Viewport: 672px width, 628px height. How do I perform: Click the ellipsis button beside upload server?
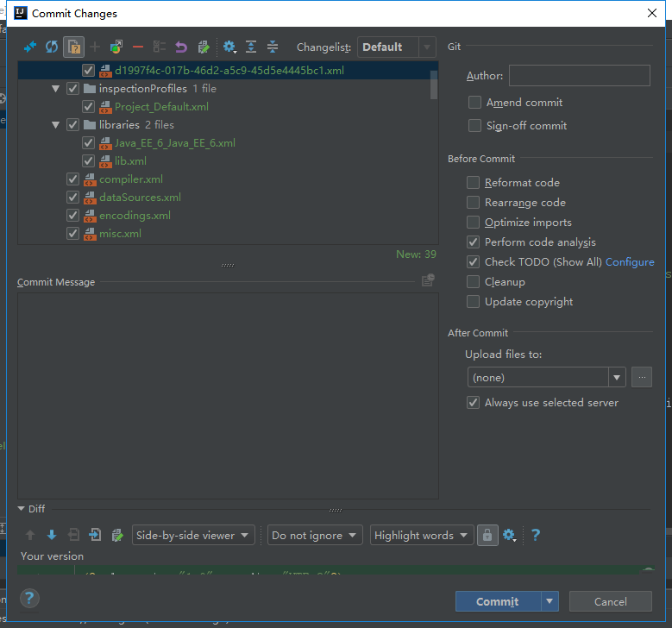(x=642, y=377)
